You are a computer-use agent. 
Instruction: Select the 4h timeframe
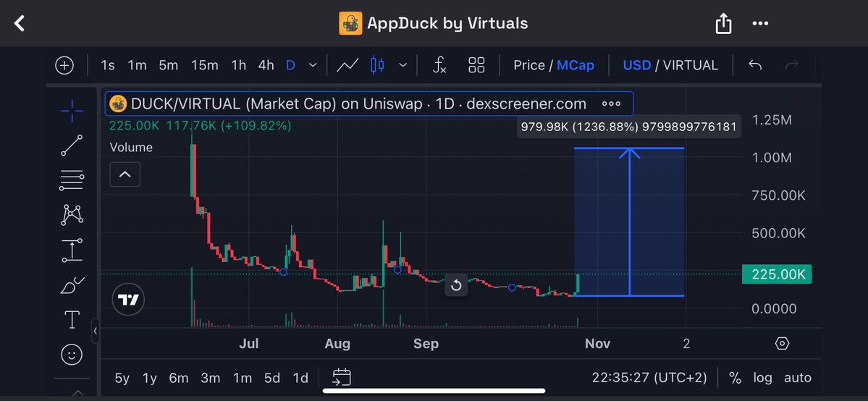(266, 65)
